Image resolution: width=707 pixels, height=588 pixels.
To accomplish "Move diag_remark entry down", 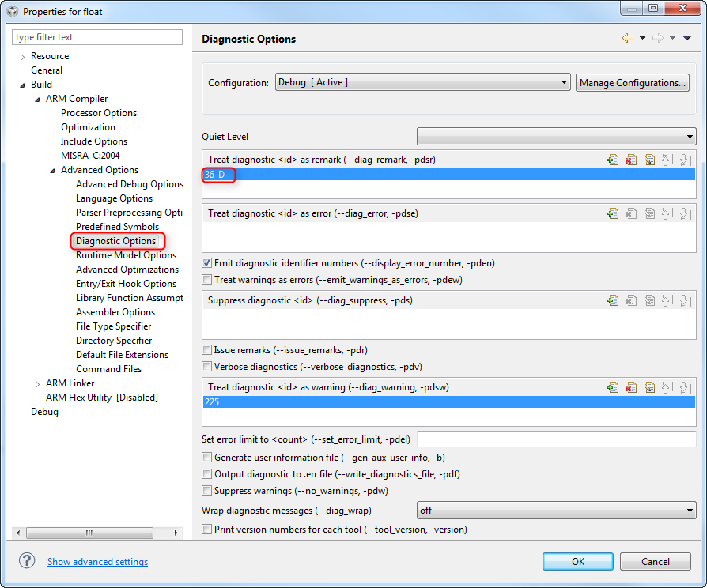I will [x=684, y=160].
